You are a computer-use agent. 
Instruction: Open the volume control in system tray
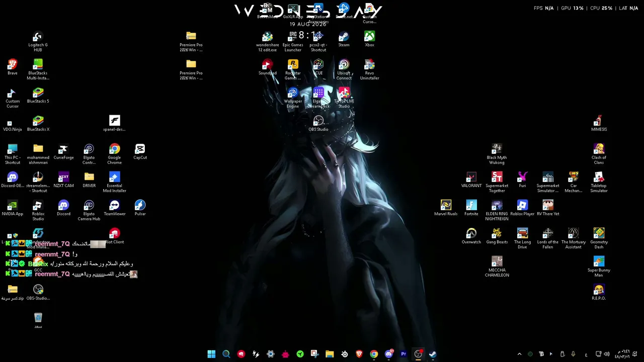click(607, 354)
